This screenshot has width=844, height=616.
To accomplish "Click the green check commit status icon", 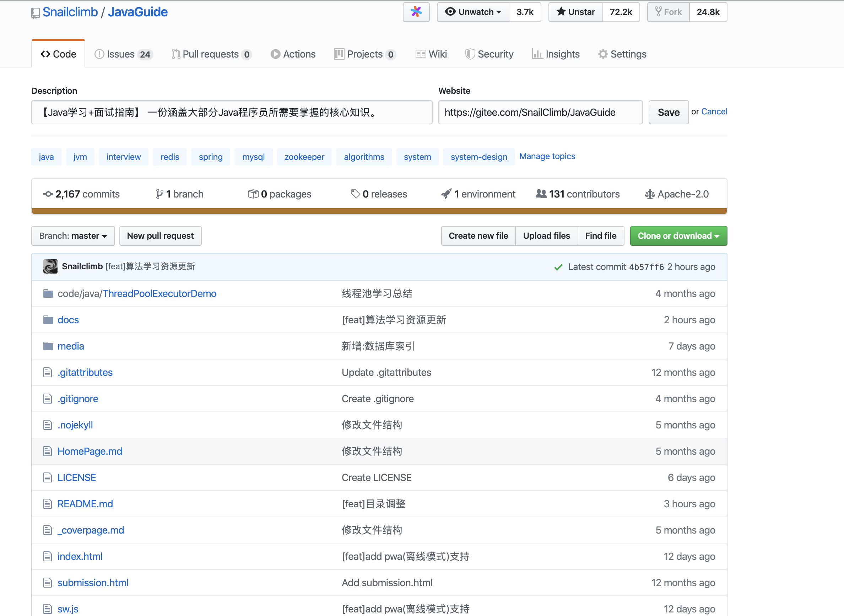I will click(x=558, y=267).
